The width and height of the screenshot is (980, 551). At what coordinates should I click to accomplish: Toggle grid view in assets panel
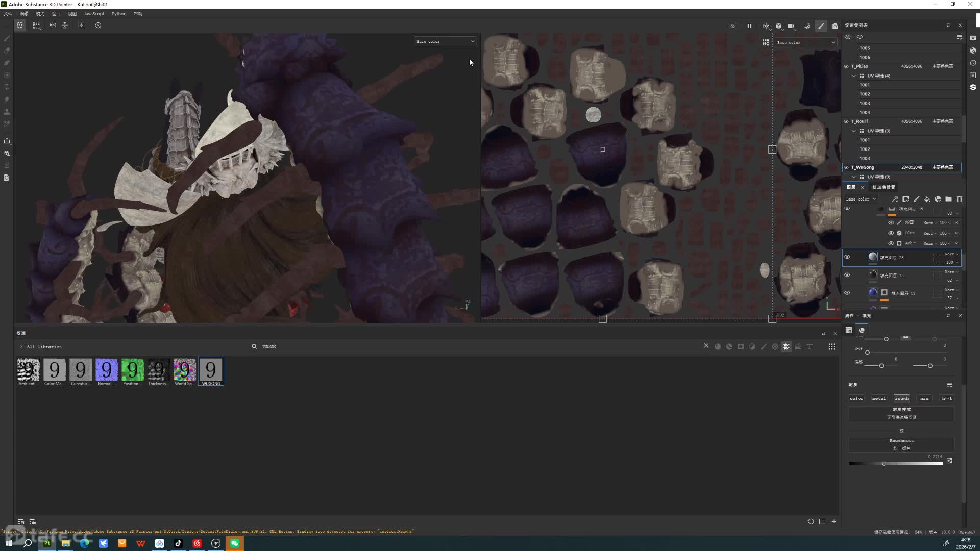click(x=831, y=347)
